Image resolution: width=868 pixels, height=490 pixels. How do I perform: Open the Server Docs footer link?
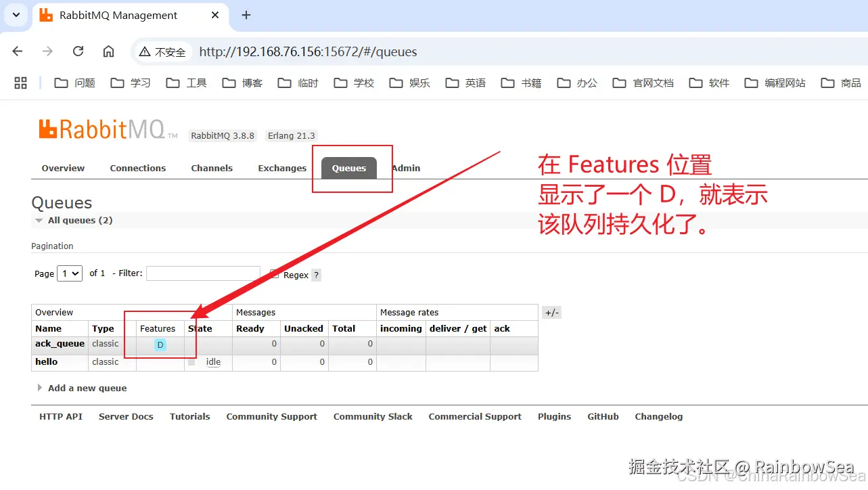[x=126, y=416]
